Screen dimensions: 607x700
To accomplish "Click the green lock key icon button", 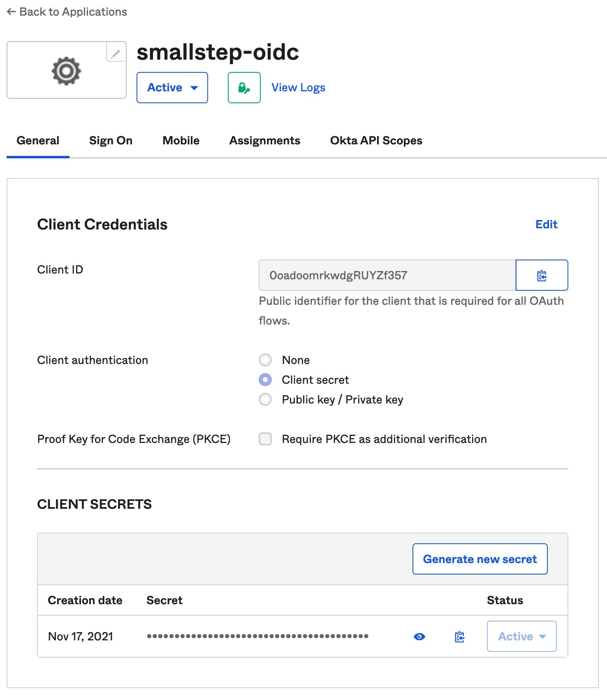I will coord(244,88).
